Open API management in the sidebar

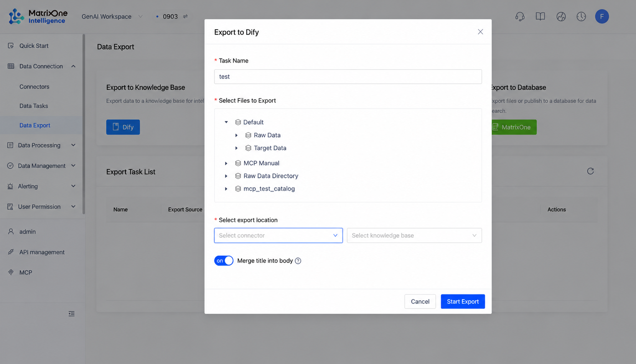tap(41, 252)
